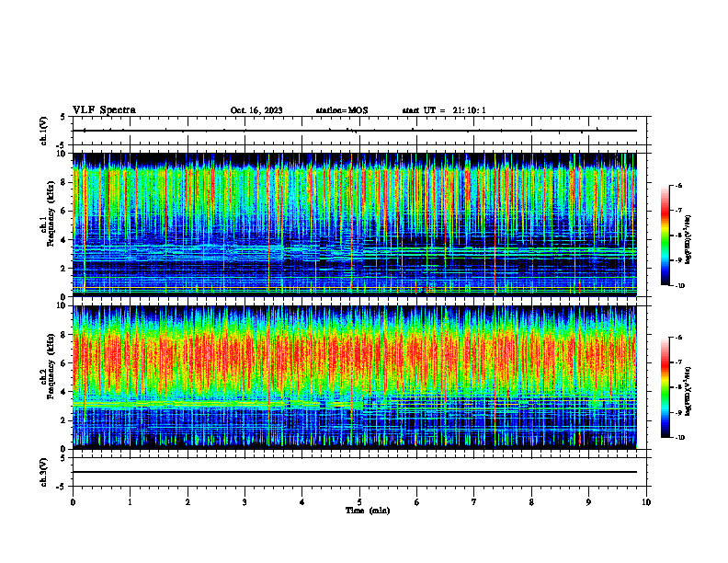Click time axis tick label "1"

(130, 502)
